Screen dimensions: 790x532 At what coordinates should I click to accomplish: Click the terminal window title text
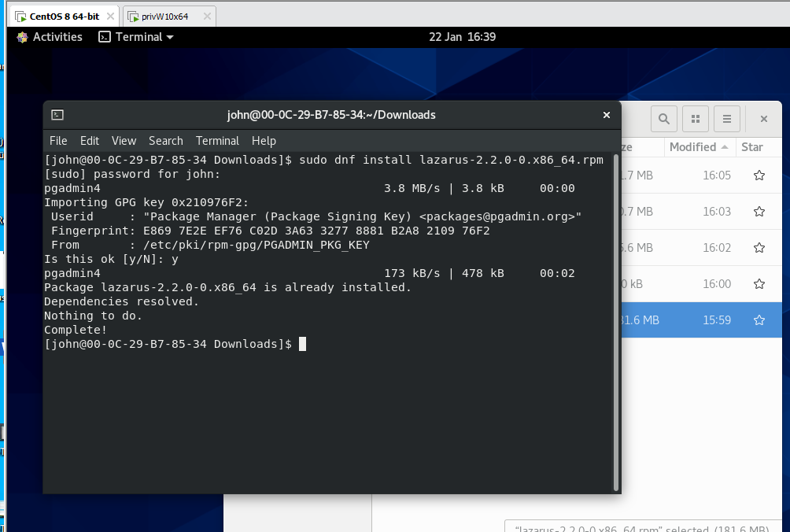[331, 115]
